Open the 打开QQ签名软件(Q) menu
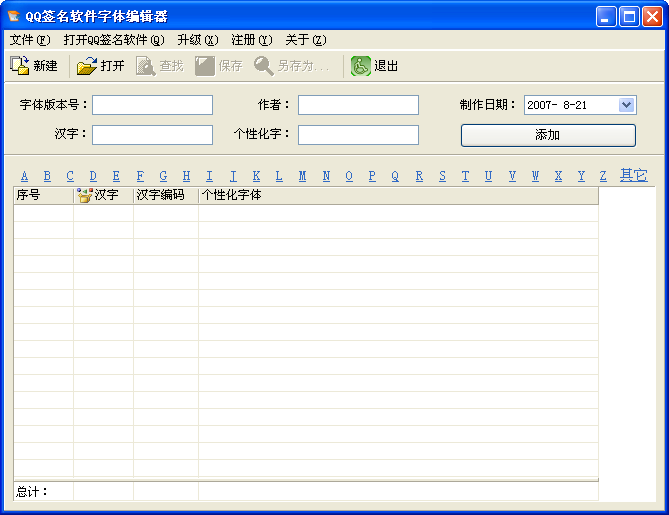The width and height of the screenshot is (669, 515). pos(114,40)
